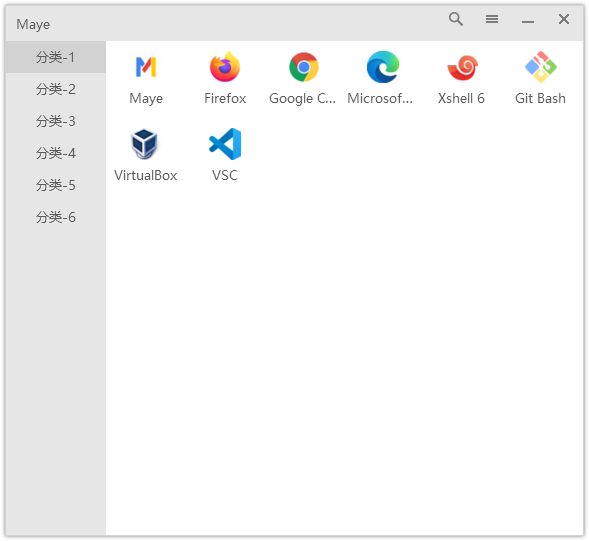
Task: Open the Xshell 6 shortcut
Action: pos(462,67)
